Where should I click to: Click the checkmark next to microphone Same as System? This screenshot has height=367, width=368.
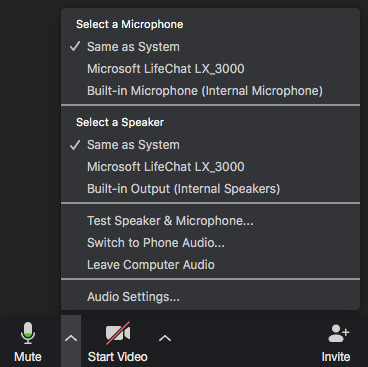pos(75,46)
